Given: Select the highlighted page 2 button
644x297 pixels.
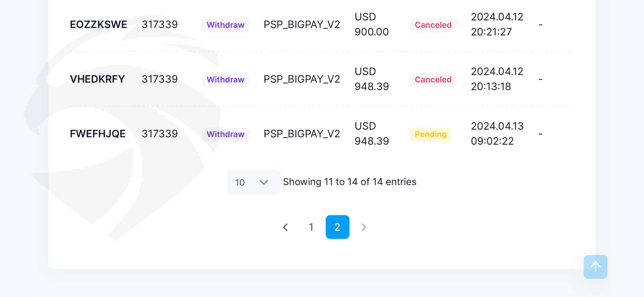Looking at the screenshot, I should click(337, 227).
